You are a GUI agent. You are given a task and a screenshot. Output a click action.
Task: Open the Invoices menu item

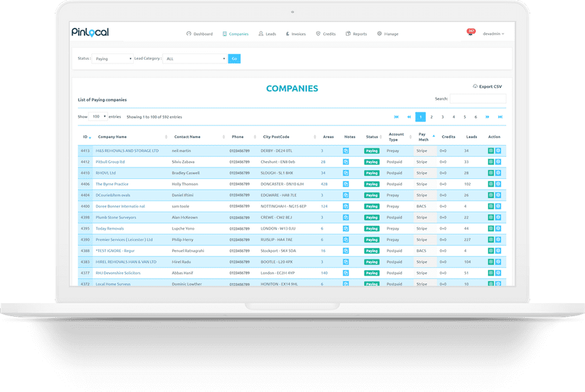pyautogui.click(x=295, y=34)
